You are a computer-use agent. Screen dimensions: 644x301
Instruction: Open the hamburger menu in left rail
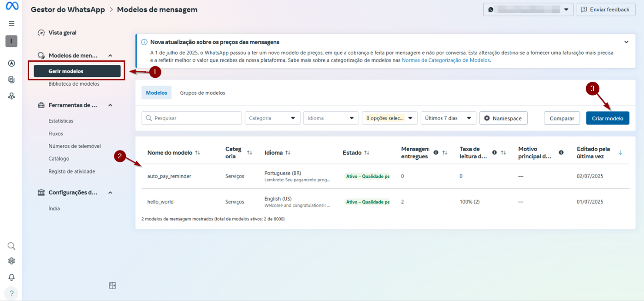(x=12, y=23)
